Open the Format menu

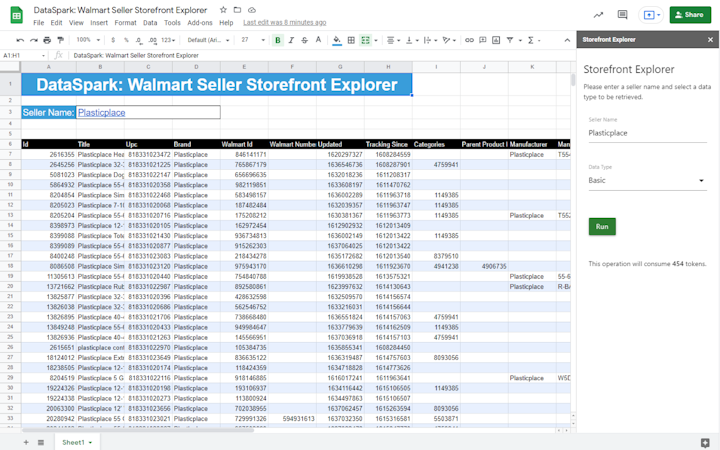coord(125,22)
